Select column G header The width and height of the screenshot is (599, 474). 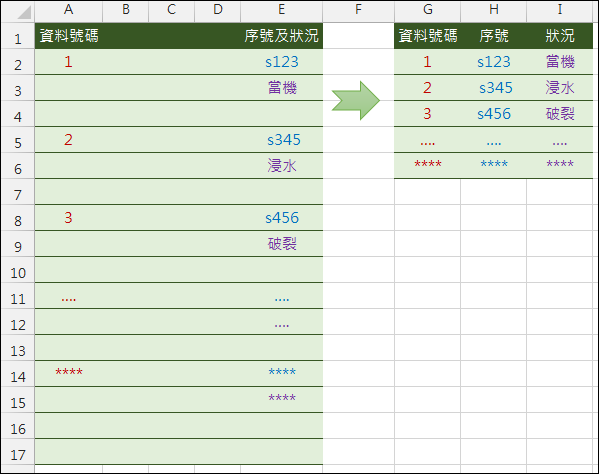coord(427,10)
